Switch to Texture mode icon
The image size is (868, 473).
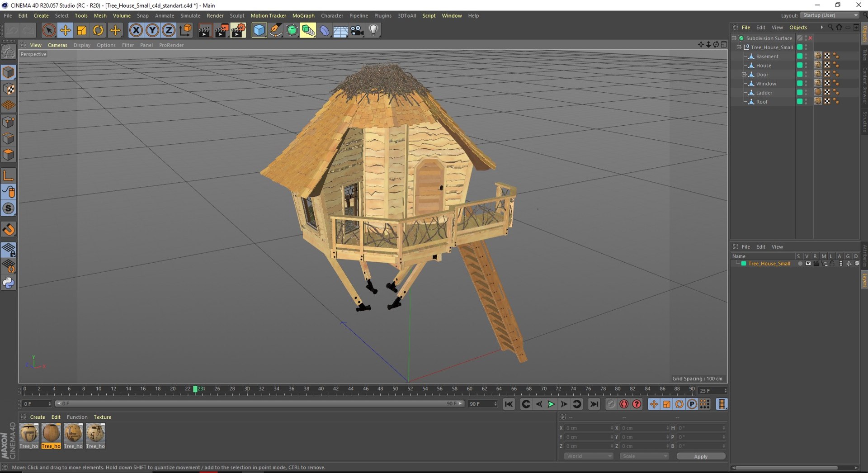coord(9,89)
